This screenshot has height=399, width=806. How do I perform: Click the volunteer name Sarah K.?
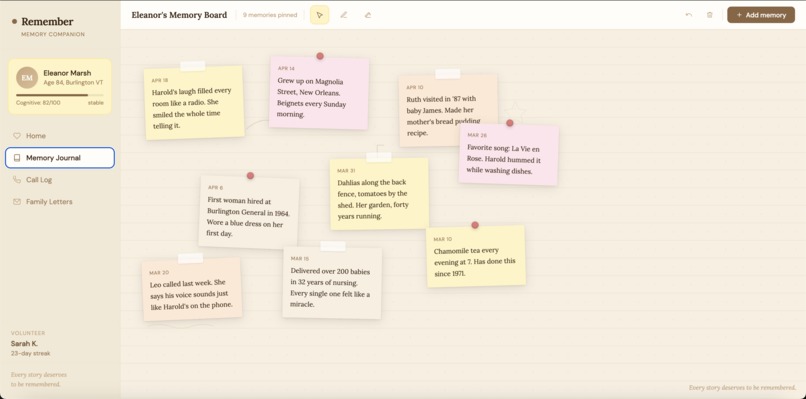[24, 343]
